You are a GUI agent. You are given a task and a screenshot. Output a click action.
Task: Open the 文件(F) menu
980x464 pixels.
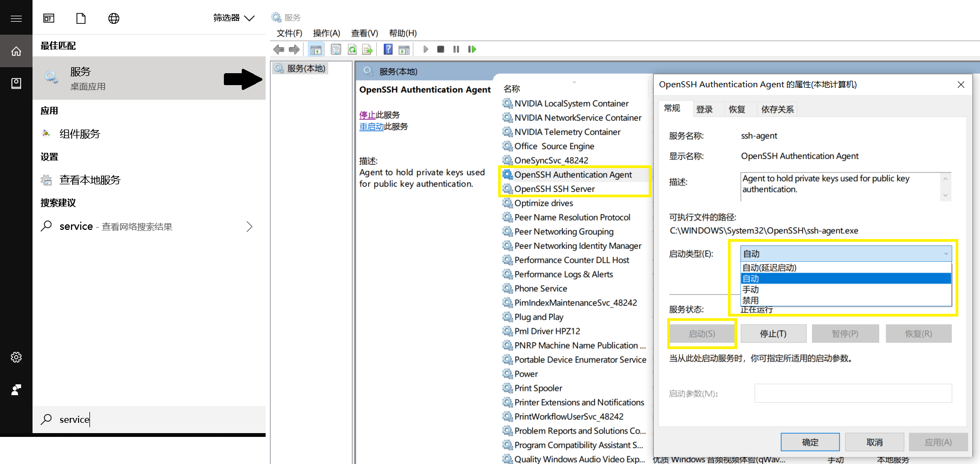(289, 33)
